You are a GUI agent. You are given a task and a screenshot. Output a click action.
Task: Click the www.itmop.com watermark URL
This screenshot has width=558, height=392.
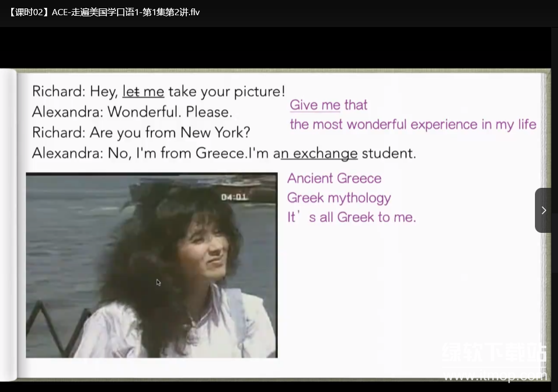pyautogui.click(x=494, y=375)
